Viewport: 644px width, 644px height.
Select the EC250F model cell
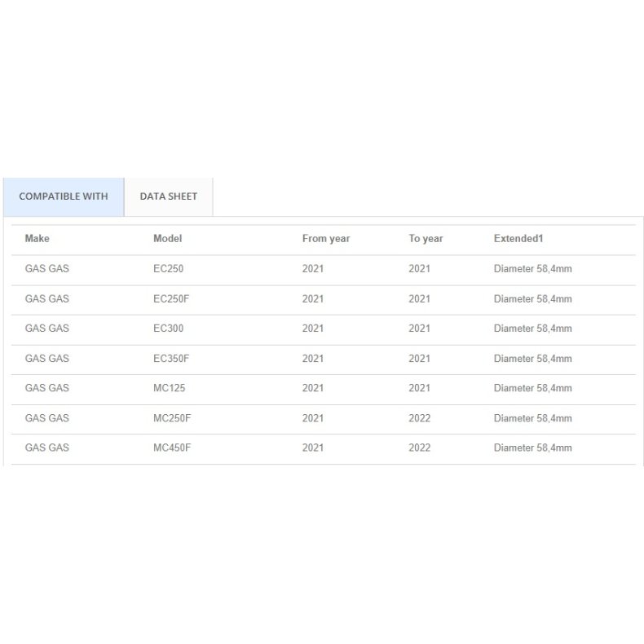click(x=171, y=299)
